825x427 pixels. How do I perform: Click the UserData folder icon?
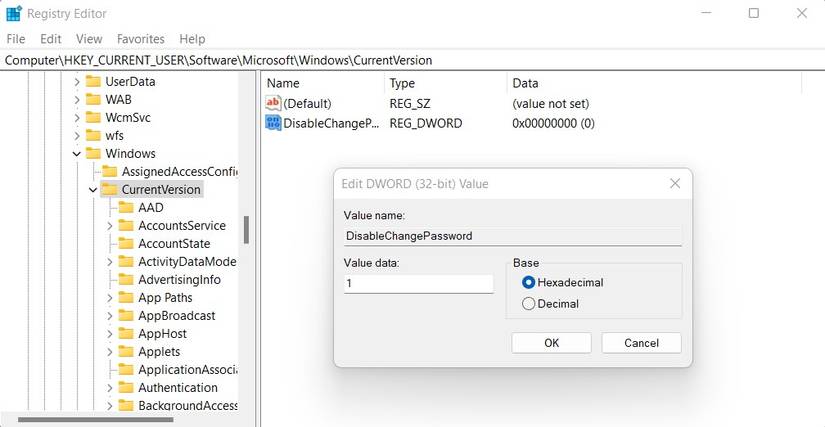coord(93,82)
